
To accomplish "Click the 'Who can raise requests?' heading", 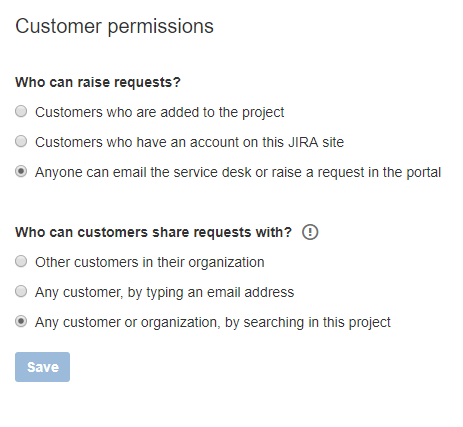I will tap(98, 82).
